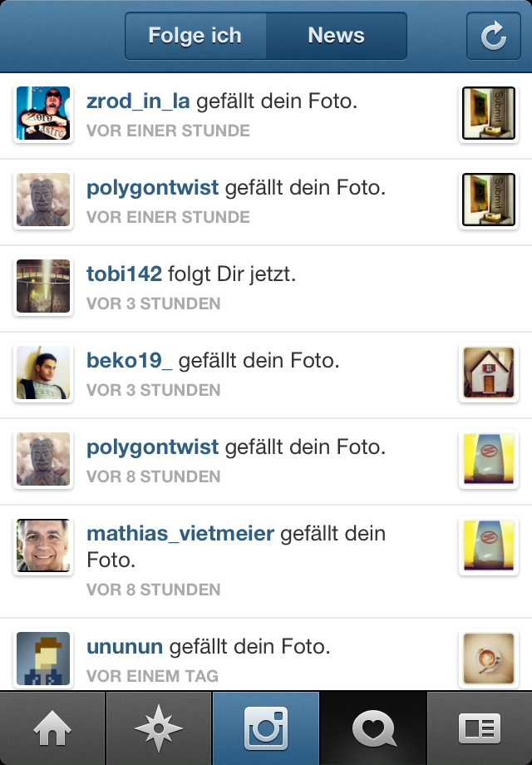Open tobi142 username link
This screenshot has width=532, height=765.
pyautogui.click(x=125, y=274)
